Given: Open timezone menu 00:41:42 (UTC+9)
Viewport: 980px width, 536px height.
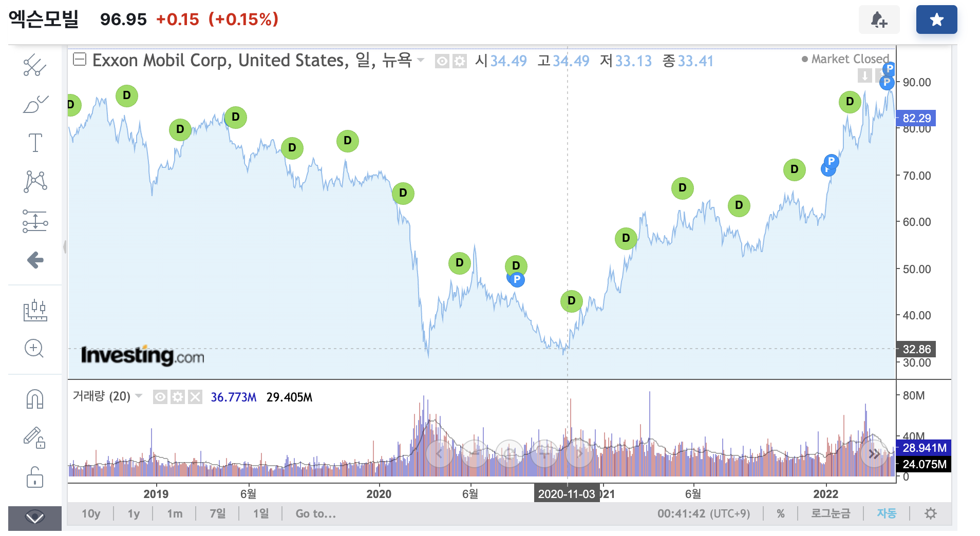Looking at the screenshot, I should pos(704,513).
